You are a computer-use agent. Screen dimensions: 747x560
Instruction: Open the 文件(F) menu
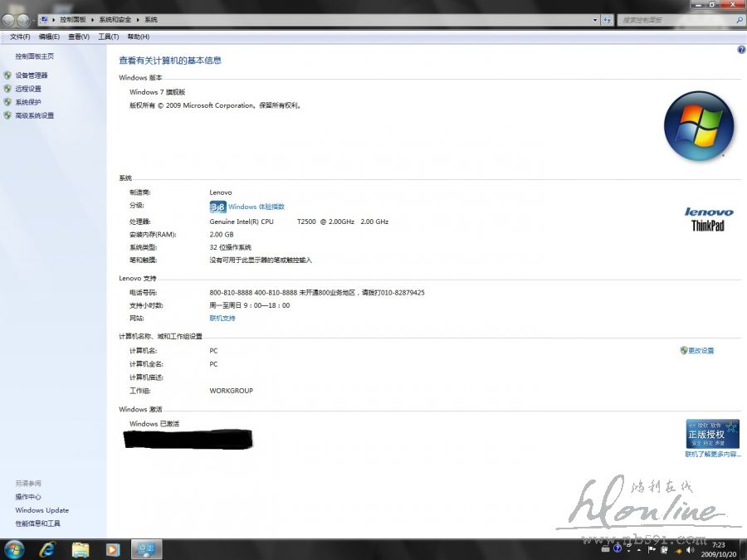coord(20,37)
